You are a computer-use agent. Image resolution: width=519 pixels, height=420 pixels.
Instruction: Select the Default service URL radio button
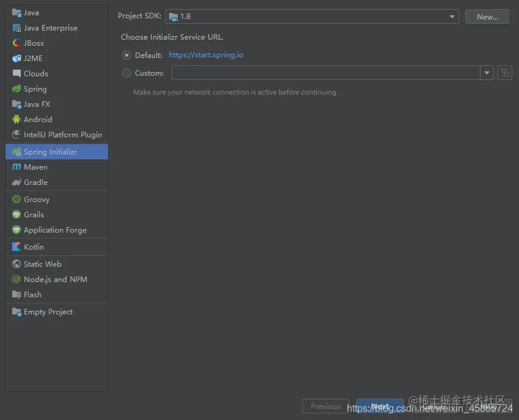tap(126, 56)
